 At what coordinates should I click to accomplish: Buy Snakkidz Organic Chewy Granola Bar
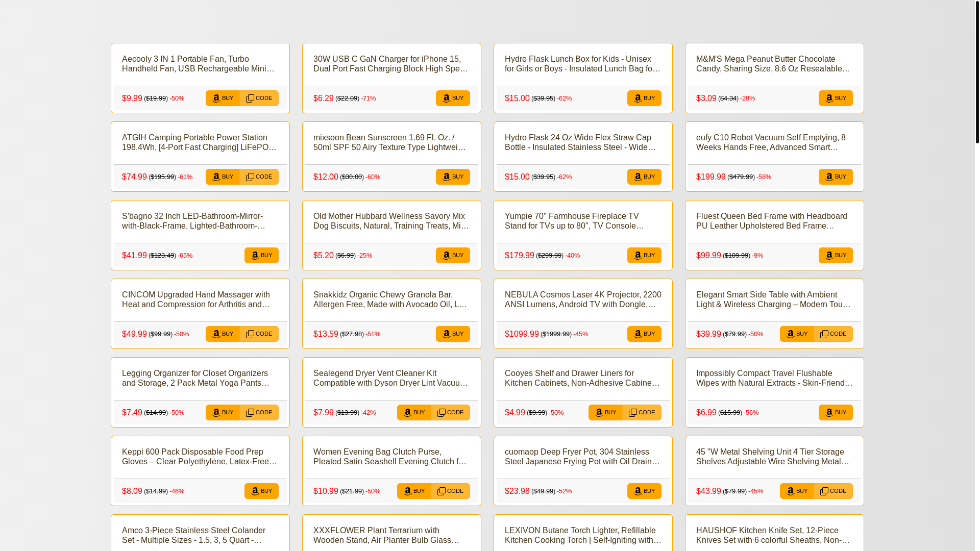(453, 334)
